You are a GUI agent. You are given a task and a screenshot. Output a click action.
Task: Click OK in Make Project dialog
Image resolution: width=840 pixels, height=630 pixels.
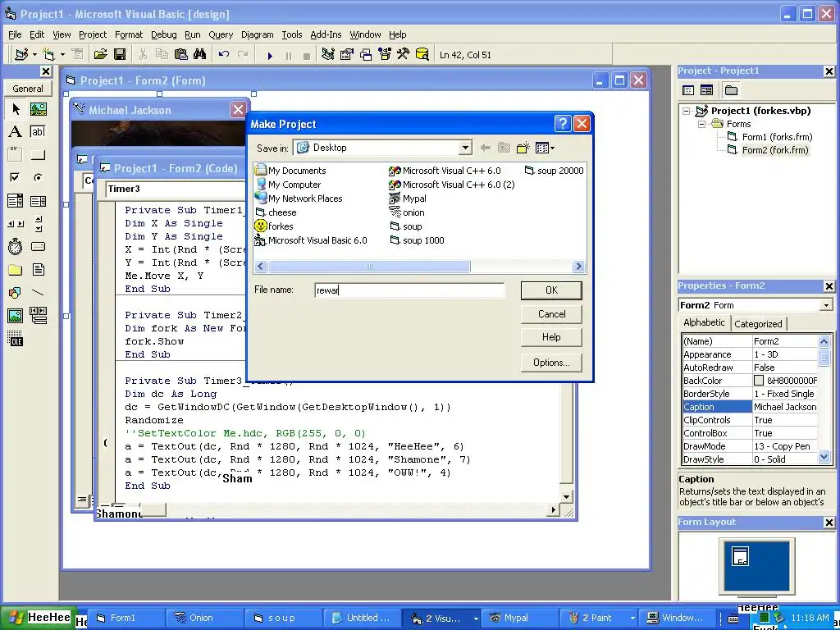point(551,290)
